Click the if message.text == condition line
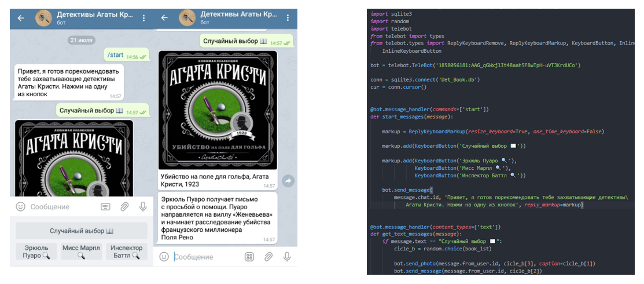 point(442,241)
